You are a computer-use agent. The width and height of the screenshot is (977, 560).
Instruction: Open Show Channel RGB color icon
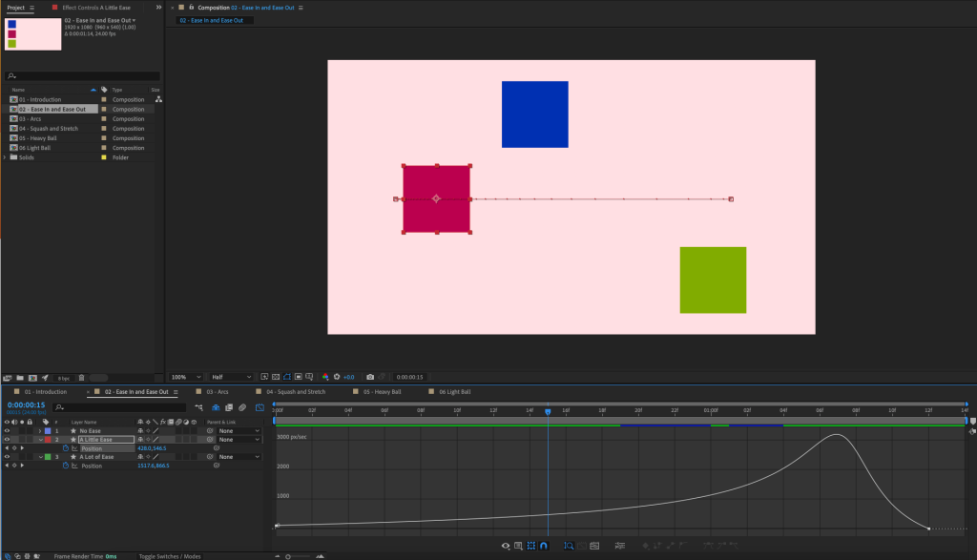coord(325,377)
